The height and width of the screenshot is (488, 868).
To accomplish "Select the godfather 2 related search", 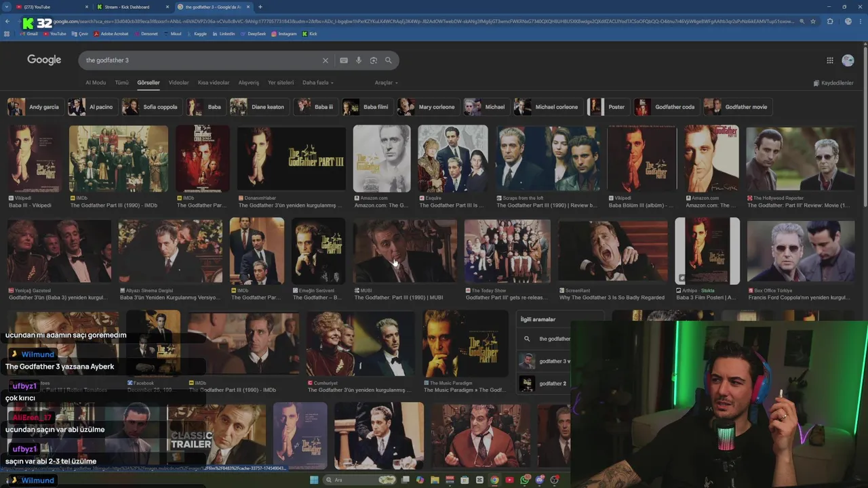I will [544, 384].
